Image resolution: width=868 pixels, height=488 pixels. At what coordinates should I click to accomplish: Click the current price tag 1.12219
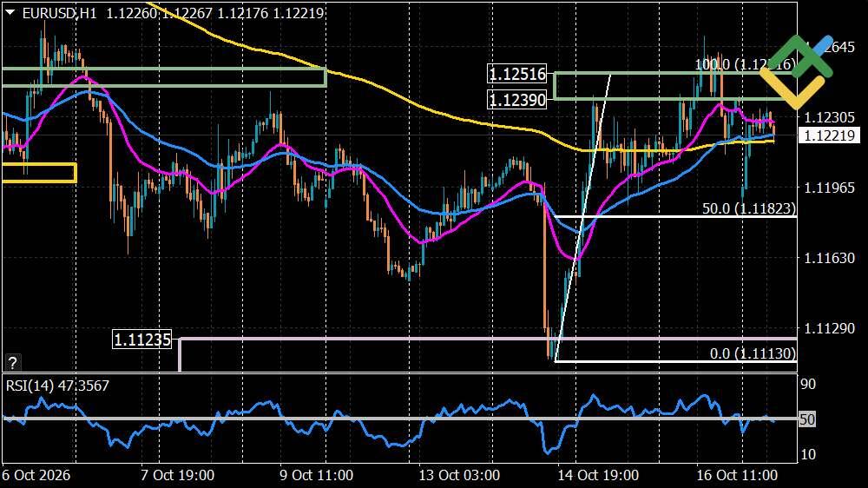[x=829, y=135]
